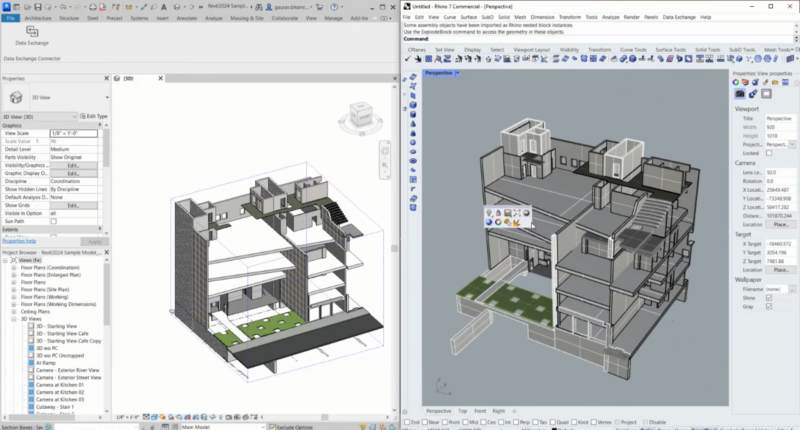
Task: Toggle the Locked viewport checkbox
Action: pos(770,153)
